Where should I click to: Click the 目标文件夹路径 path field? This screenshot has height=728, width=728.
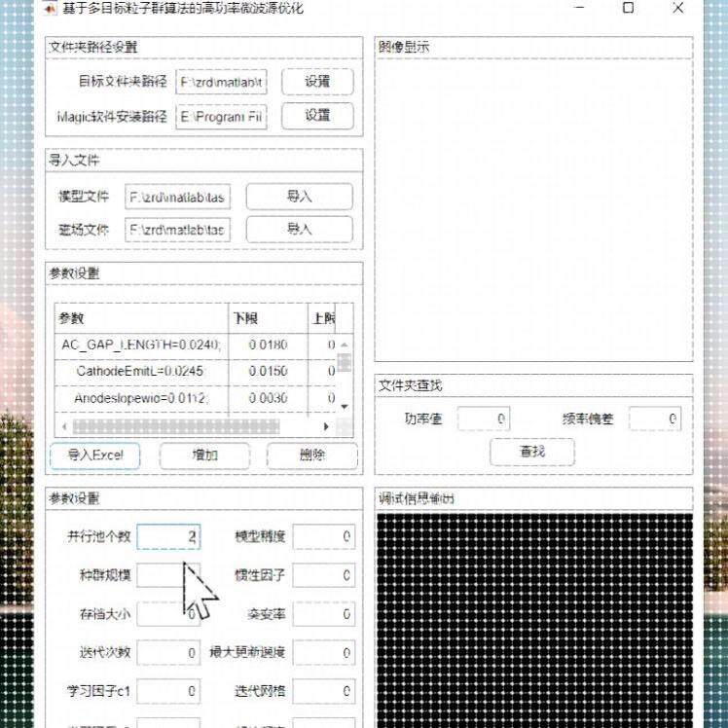(221, 82)
